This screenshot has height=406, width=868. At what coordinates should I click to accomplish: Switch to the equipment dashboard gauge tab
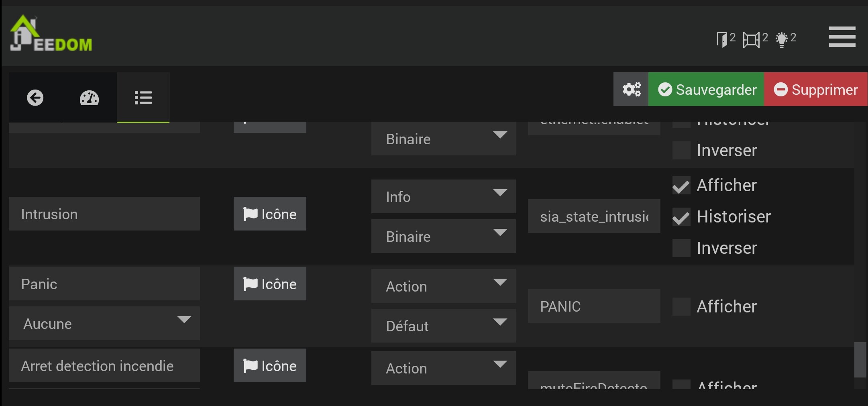[89, 98]
